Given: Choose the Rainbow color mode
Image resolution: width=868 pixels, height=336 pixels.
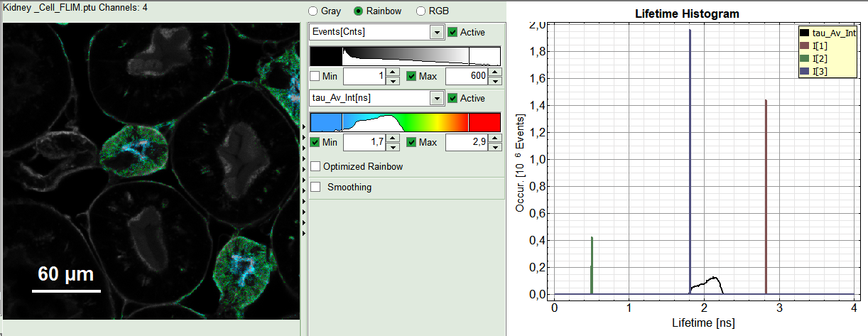Looking at the screenshot, I should 359,11.
